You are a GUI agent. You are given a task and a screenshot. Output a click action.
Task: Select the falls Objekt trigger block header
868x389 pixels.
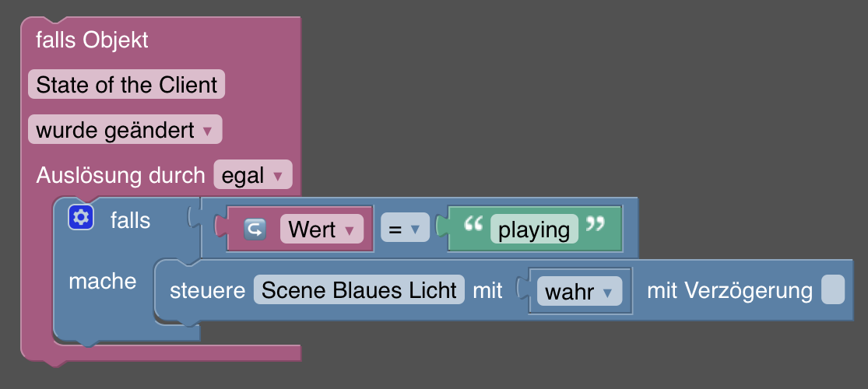pos(92,40)
